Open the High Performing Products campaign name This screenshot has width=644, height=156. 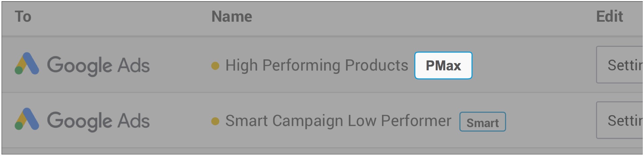pos(316,65)
